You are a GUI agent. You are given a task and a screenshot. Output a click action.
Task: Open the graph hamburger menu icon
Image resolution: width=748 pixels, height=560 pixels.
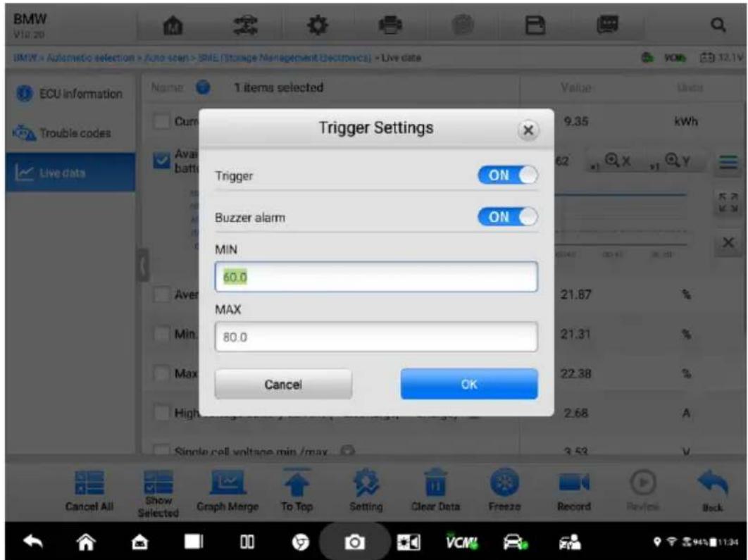(x=728, y=162)
